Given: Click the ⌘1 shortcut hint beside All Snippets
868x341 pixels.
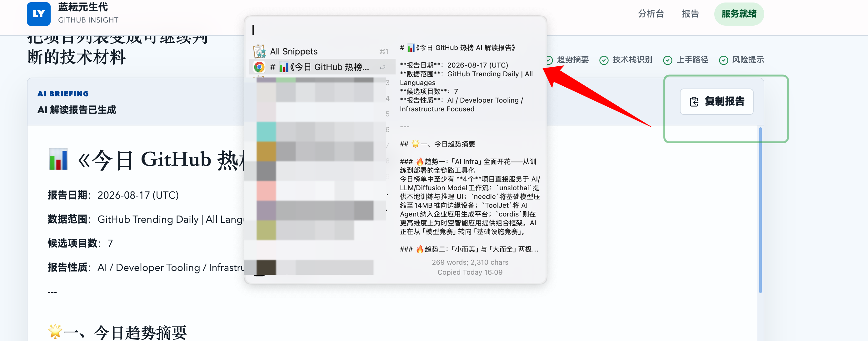Looking at the screenshot, I should 383,52.
